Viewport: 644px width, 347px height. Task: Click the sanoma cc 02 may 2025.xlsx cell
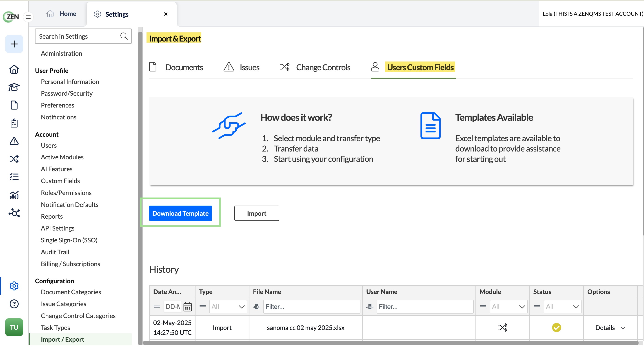pos(306,327)
